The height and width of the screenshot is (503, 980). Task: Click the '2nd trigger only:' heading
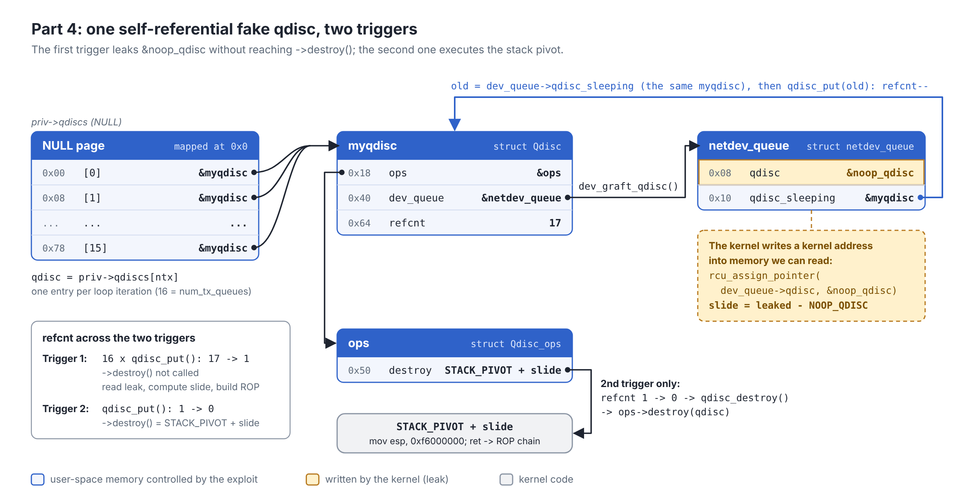click(x=640, y=384)
